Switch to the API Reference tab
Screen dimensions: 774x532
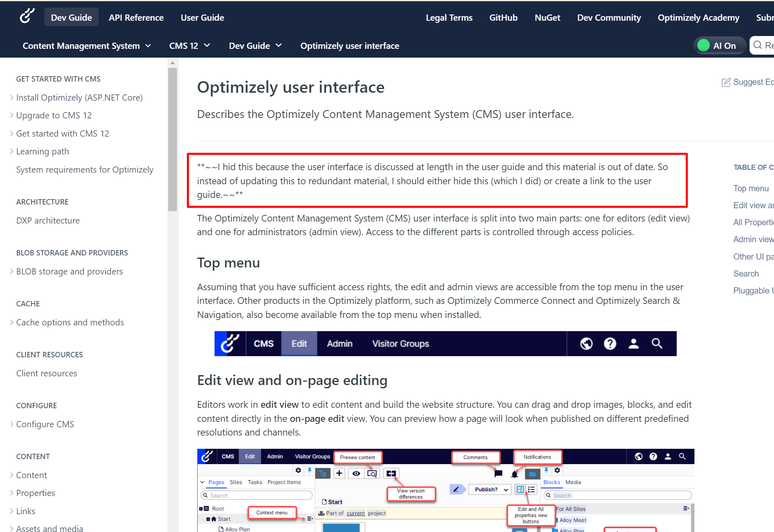(x=136, y=17)
